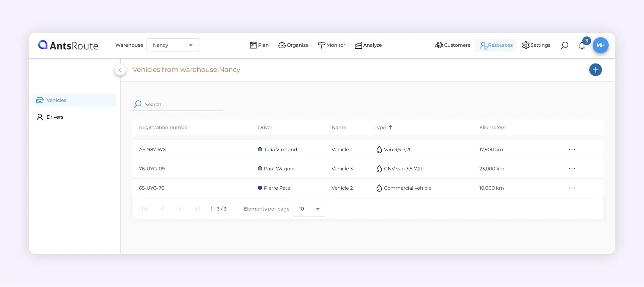Viewport: 644px width, 287px height.
Task: Open actions menu for 65-UYG-76 row
Action: click(572, 188)
